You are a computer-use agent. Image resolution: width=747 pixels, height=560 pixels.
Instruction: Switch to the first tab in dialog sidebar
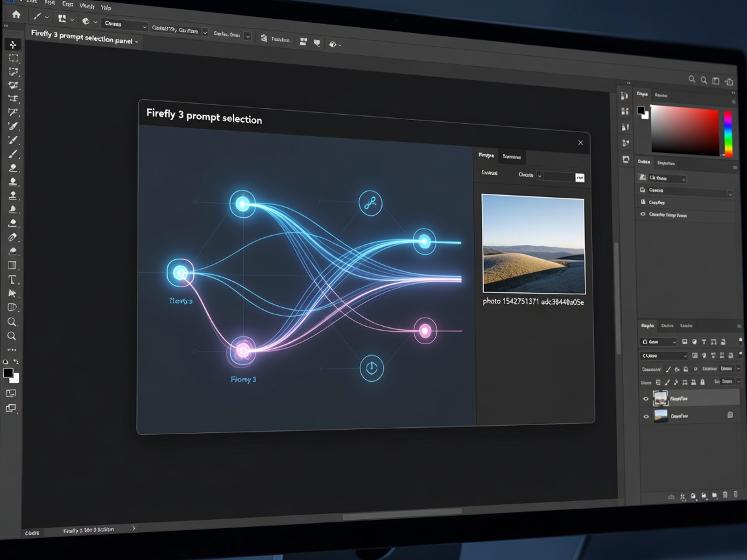486,156
